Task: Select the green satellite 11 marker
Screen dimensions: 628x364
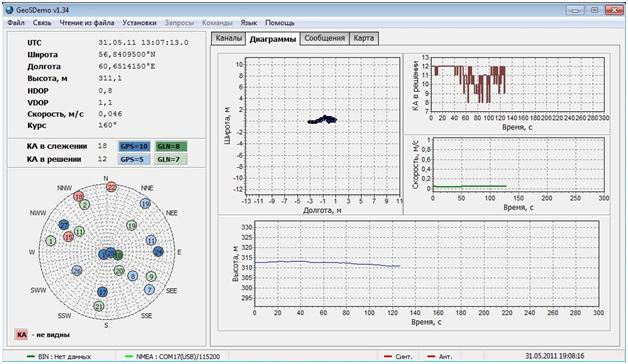Action: coord(79,231)
